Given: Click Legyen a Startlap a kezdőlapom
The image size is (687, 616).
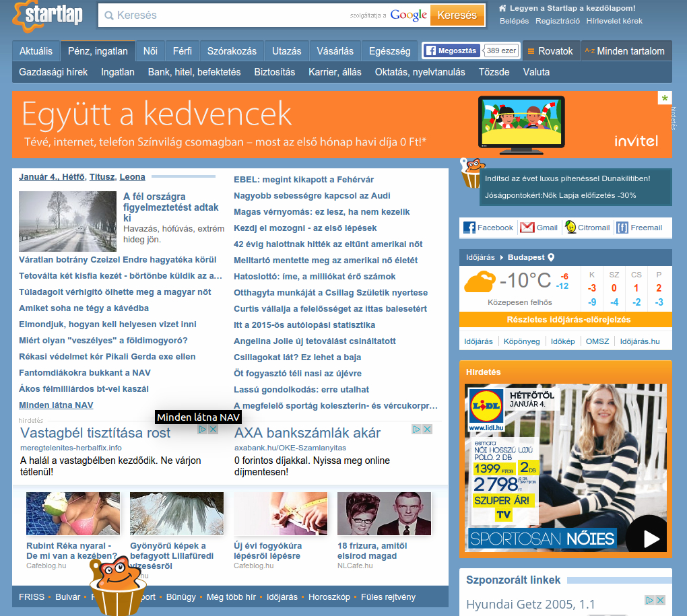Looking at the screenshot, I should tap(572, 8).
